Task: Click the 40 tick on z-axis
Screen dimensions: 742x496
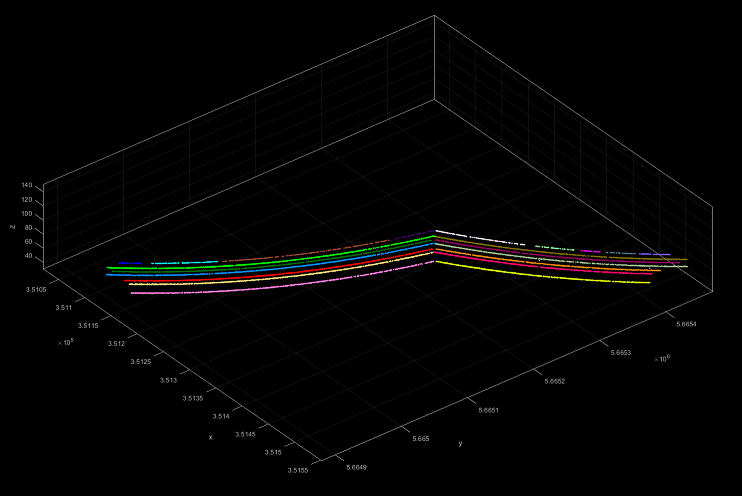Action: tap(27, 256)
